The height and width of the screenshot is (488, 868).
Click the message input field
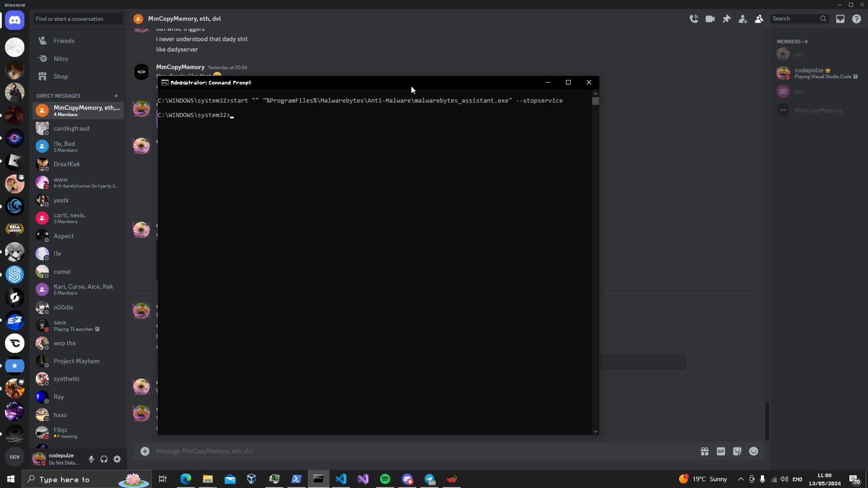pyautogui.click(x=407, y=451)
